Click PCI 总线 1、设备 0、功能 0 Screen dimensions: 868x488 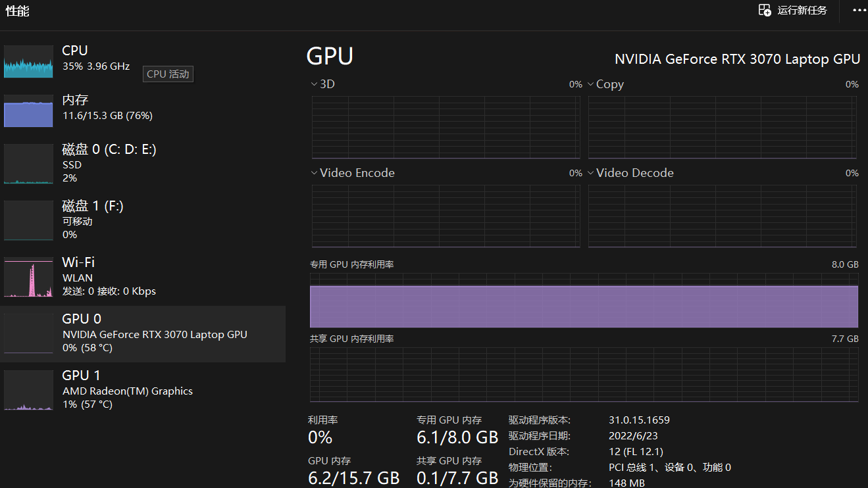tap(670, 468)
